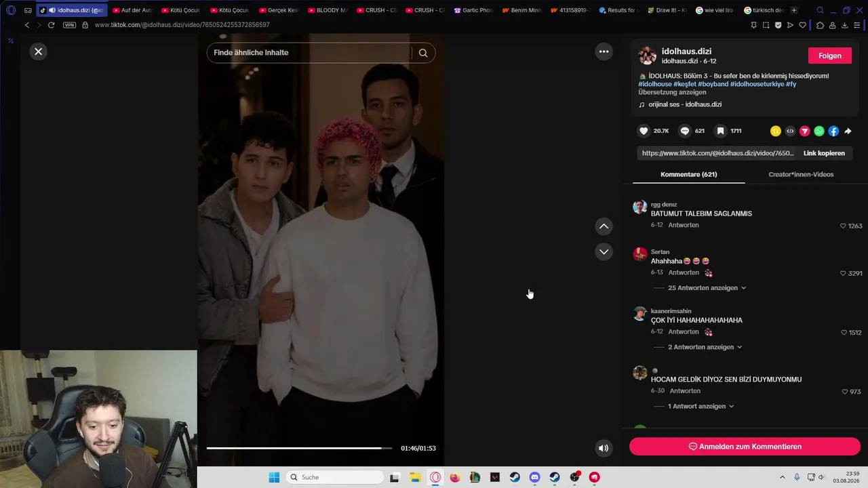Switch to the Gartic Phone tab
The width and height of the screenshot is (868, 488).
(474, 10)
